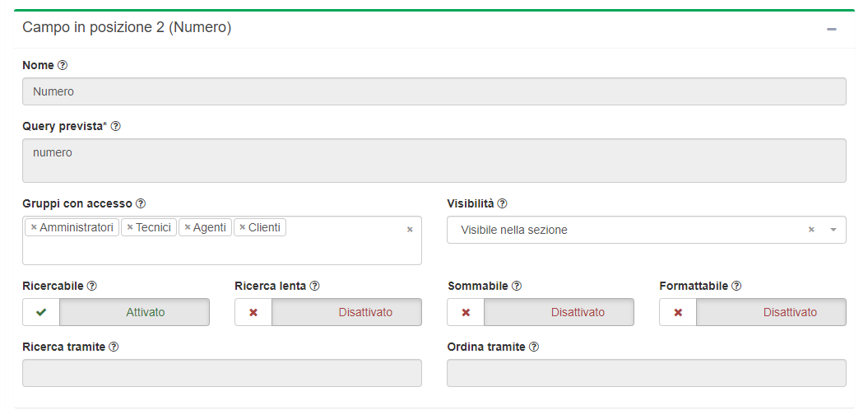This screenshot has width=868, height=415.
Task: Click help icon beside Formattabile
Action: pyautogui.click(x=736, y=286)
